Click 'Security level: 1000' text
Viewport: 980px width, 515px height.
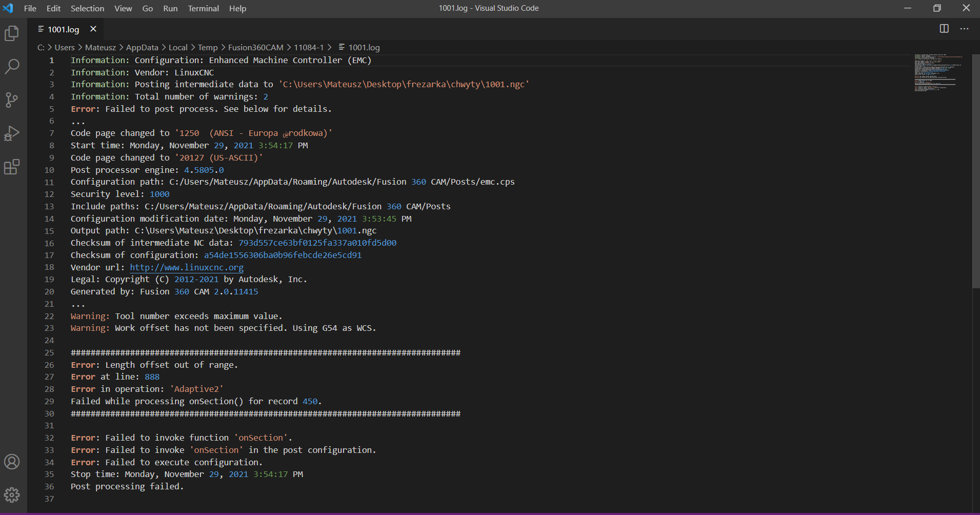120,194
